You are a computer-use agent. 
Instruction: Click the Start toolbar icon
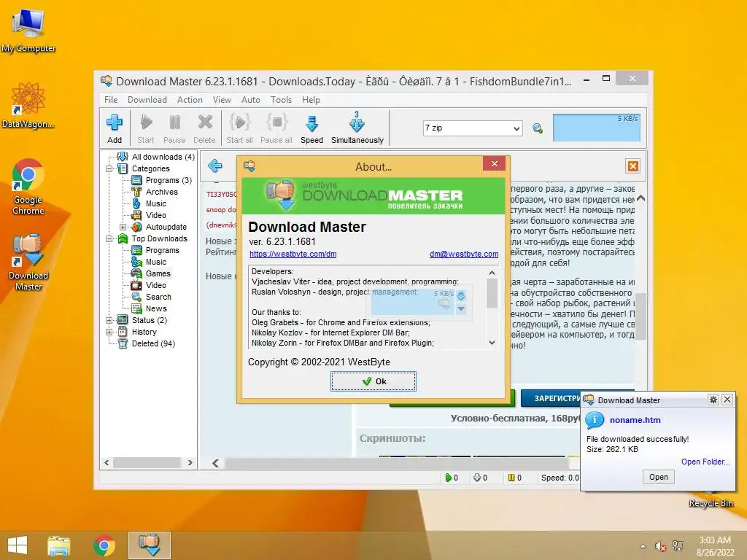pyautogui.click(x=146, y=128)
